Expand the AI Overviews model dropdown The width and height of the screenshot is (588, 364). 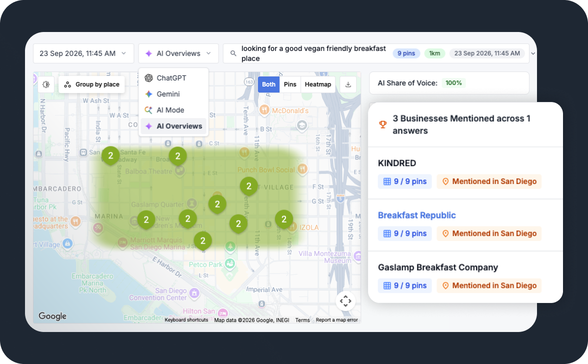[x=178, y=53]
